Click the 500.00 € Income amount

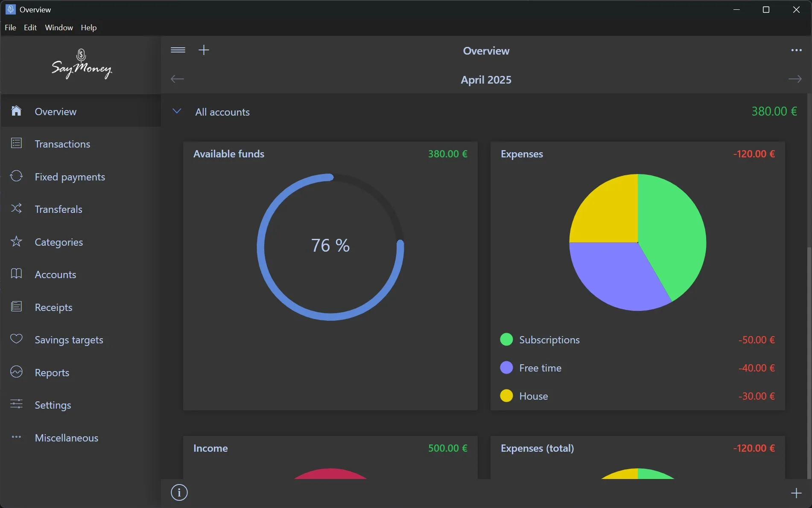[447, 448]
